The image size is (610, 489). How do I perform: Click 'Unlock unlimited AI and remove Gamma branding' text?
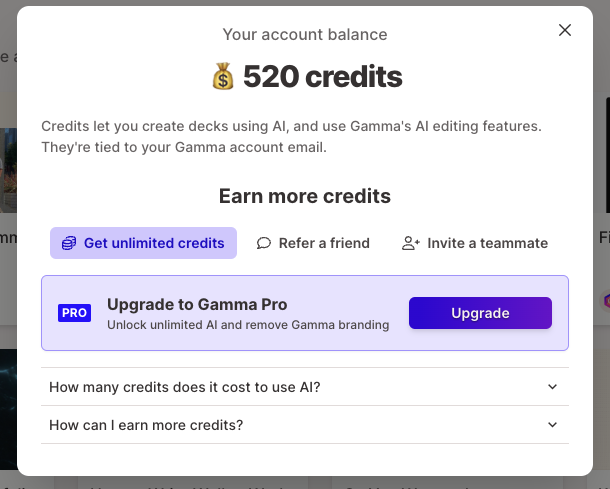(x=248, y=325)
